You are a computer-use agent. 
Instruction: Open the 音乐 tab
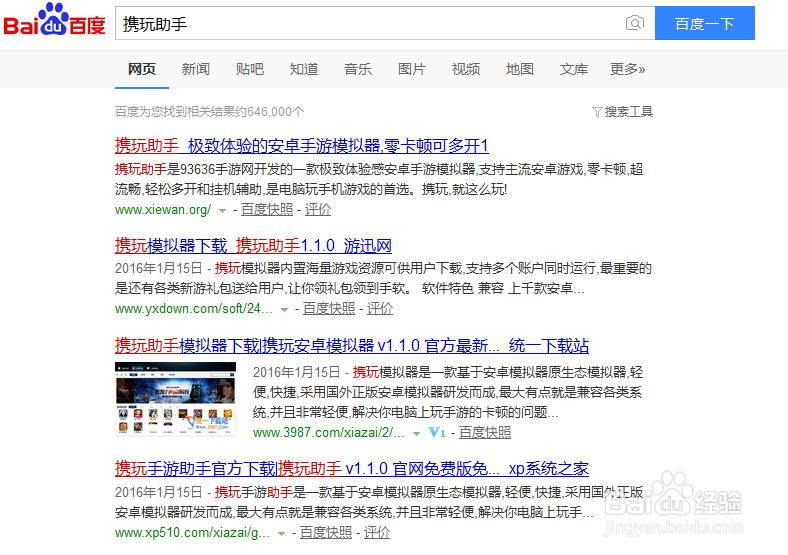[358, 69]
